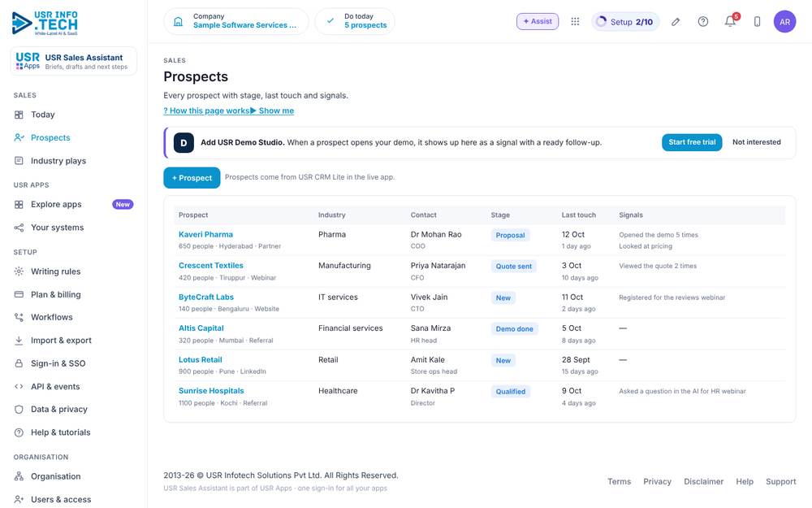The image size is (812, 508).
Task: Click the Sign-in & SSO lock icon
Action: (19, 363)
